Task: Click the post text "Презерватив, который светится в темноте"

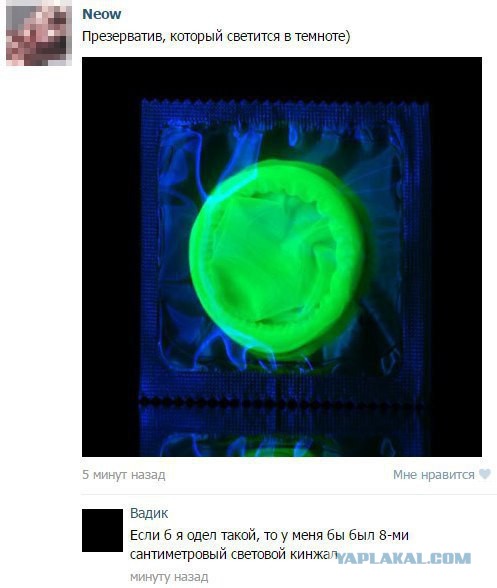Action: coord(216,37)
